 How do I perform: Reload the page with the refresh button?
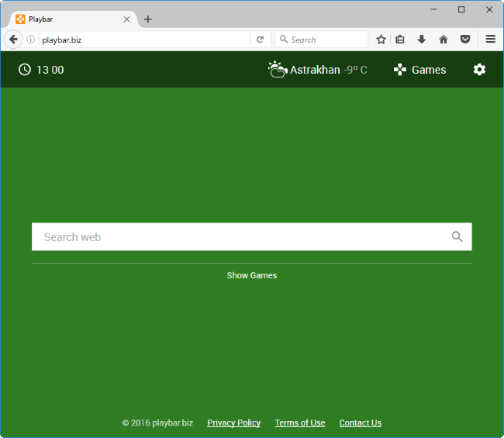coord(261,40)
